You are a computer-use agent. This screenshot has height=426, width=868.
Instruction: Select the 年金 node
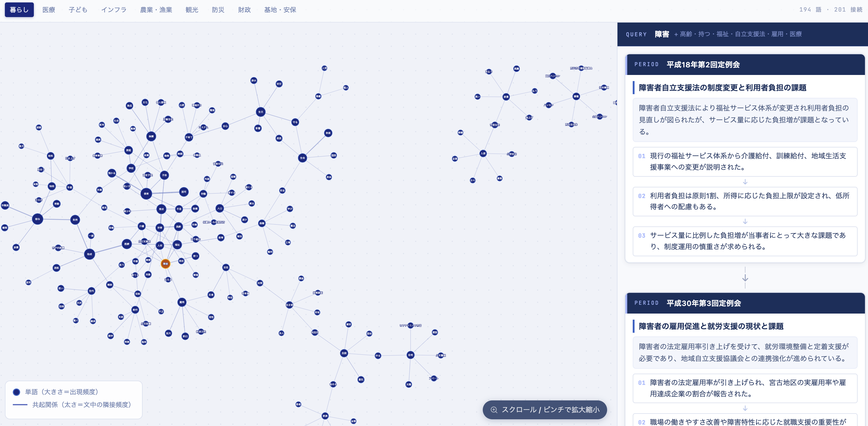click(69, 187)
